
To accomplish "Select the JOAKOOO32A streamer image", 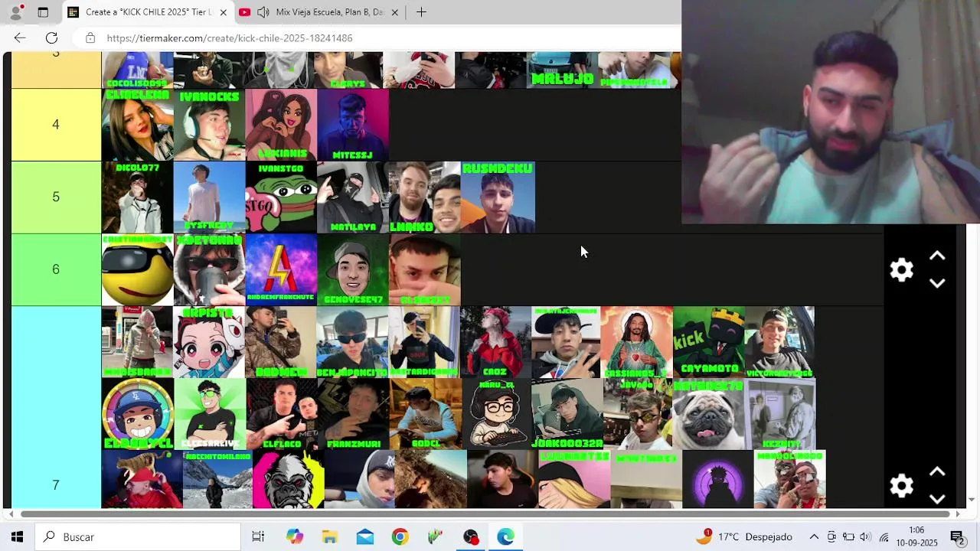I will pos(567,414).
